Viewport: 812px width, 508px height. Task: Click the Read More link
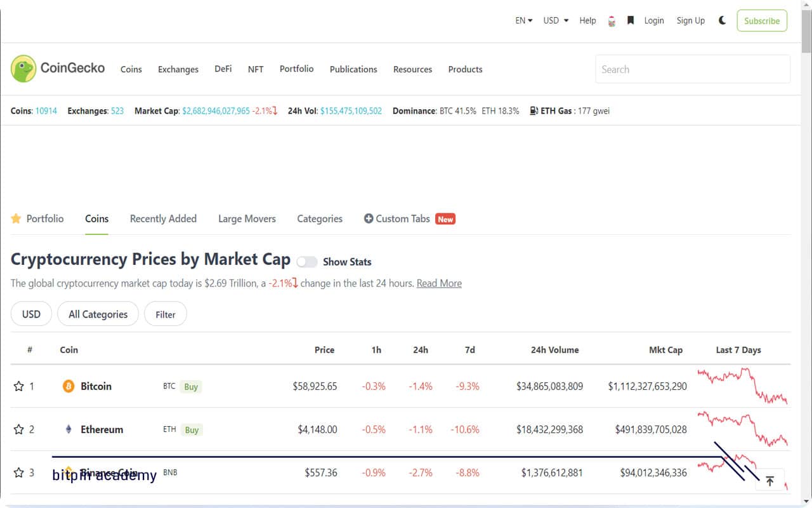click(439, 283)
